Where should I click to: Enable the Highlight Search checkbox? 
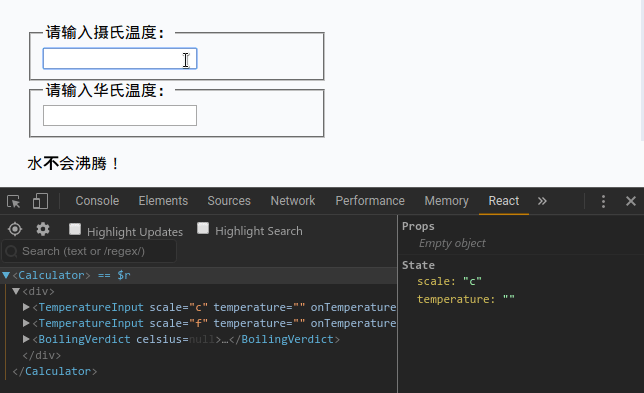203,228
